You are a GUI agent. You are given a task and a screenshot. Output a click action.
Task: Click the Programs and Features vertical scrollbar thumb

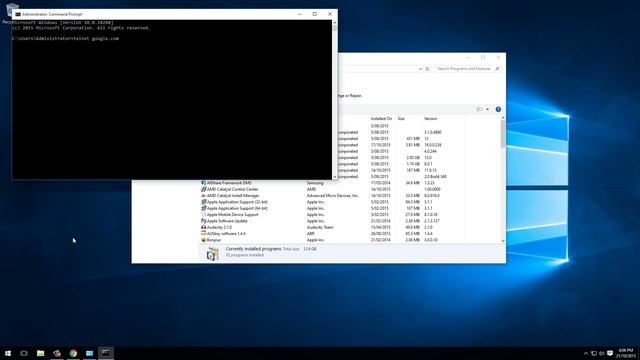(x=503, y=134)
